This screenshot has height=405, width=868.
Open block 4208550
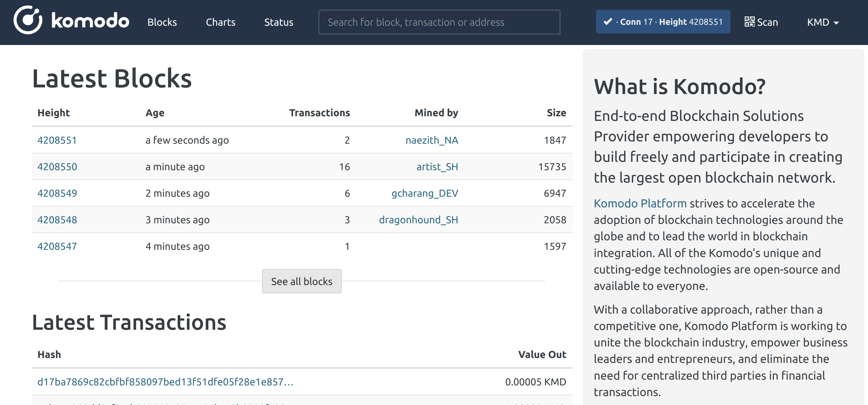coord(57,167)
